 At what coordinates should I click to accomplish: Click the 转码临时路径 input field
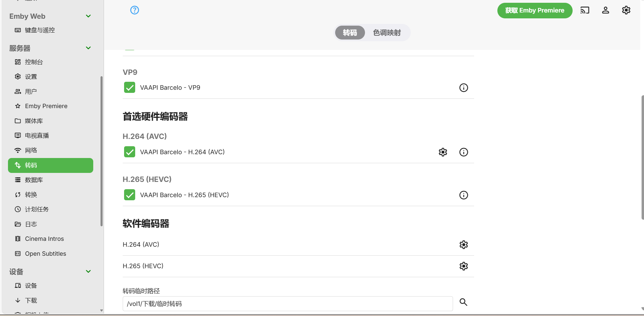[x=288, y=304]
